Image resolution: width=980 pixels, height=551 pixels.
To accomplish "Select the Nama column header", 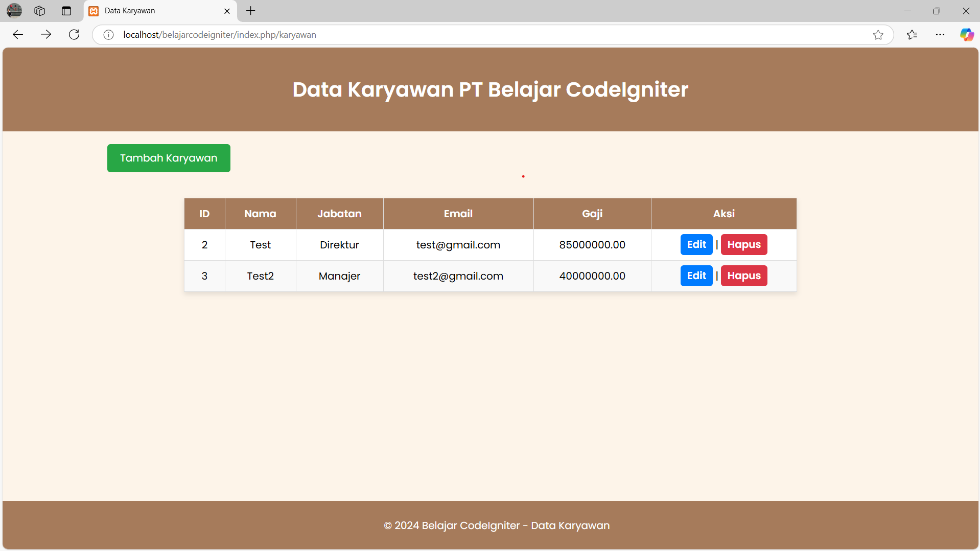I will pos(260,214).
